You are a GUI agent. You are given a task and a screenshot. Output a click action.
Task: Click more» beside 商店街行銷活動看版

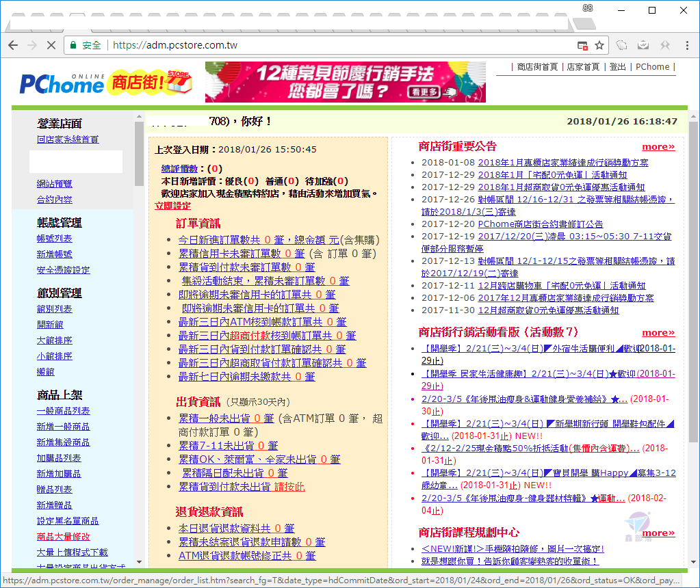[658, 333]
